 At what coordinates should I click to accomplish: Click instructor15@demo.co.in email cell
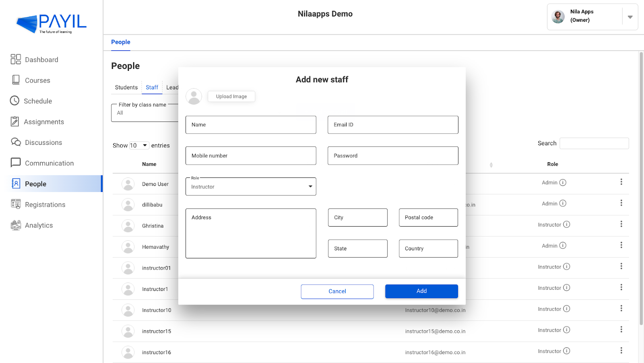pyautogui.click(x=435, y=331)
